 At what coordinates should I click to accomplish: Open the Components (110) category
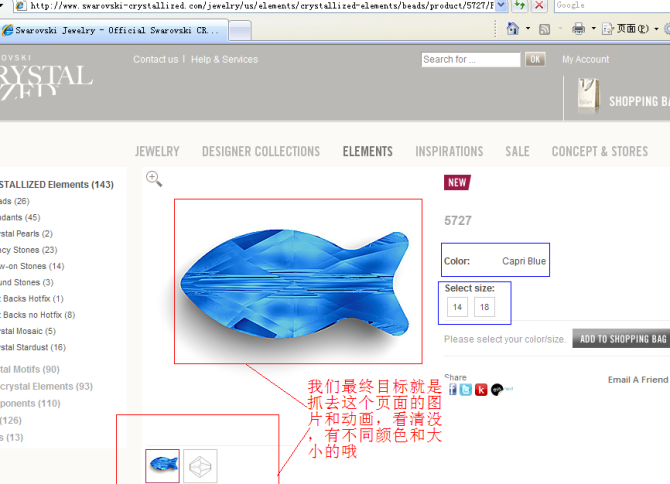tap(30, 403)
